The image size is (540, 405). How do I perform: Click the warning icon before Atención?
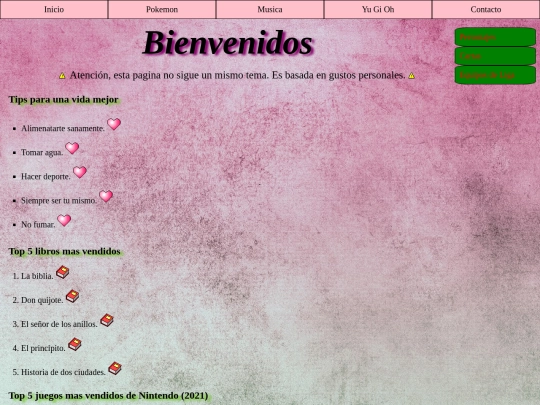[x=62, y=76]
